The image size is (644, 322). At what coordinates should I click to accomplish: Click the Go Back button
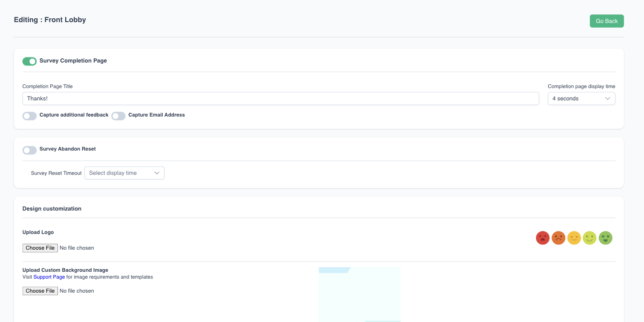coord(607,21)
